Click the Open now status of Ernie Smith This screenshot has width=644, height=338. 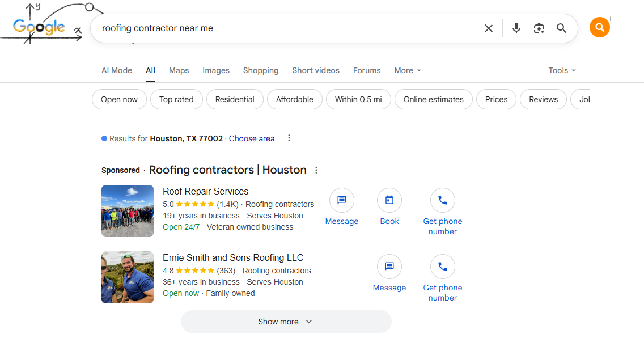pos(181,293)
